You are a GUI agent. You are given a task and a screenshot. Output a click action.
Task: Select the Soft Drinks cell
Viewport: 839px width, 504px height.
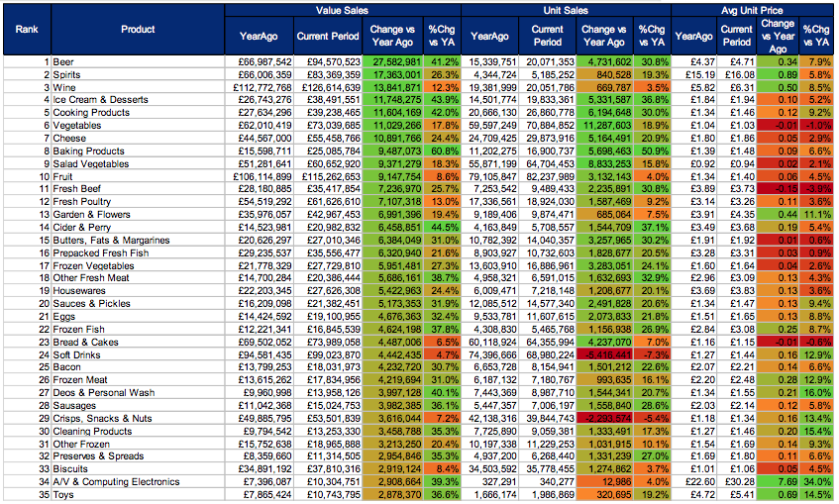138,355
